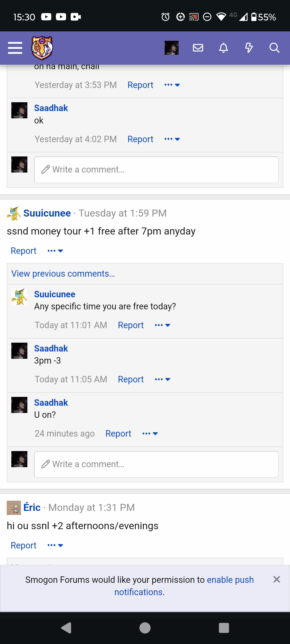Tap Android back navigation button
Viewport: 290px width, 644px height.
pos(66,628)
